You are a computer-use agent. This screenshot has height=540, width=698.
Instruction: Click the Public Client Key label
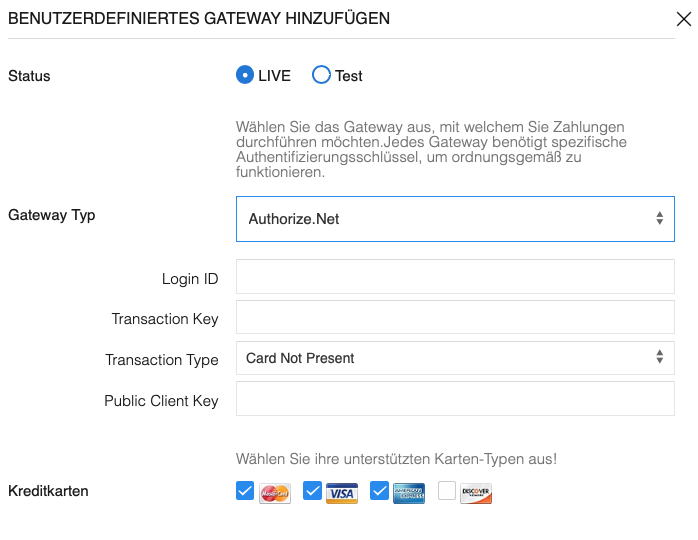(161, 401)
